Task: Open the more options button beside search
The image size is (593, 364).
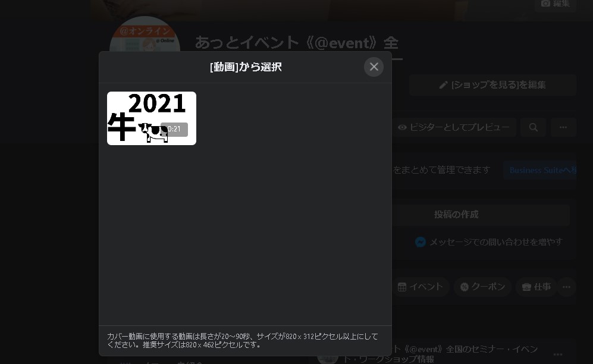Action: click(563, 127)
